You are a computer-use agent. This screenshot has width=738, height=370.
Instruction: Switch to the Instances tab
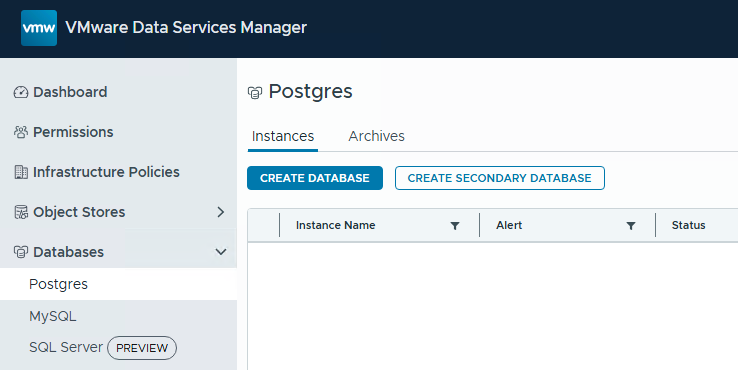pyautogui.click(x=283, y=137)
